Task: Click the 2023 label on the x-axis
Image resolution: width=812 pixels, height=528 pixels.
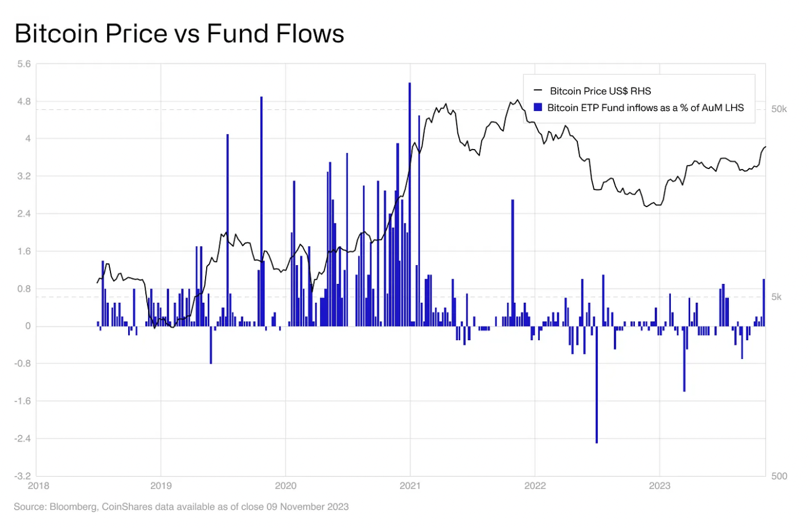Action: tap(659, 486)
